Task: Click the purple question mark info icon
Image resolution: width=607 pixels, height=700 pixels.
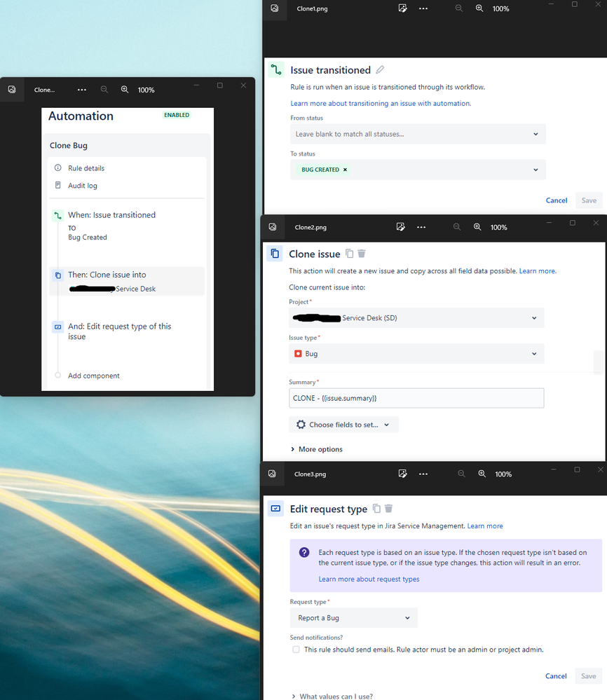Action: 304,553
